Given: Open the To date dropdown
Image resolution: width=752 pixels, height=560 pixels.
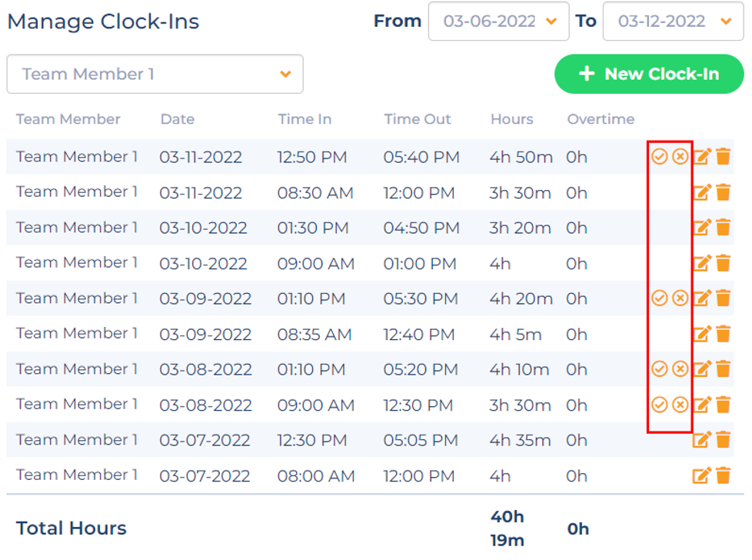Looking at the screenshot, I should coord(674,21).
